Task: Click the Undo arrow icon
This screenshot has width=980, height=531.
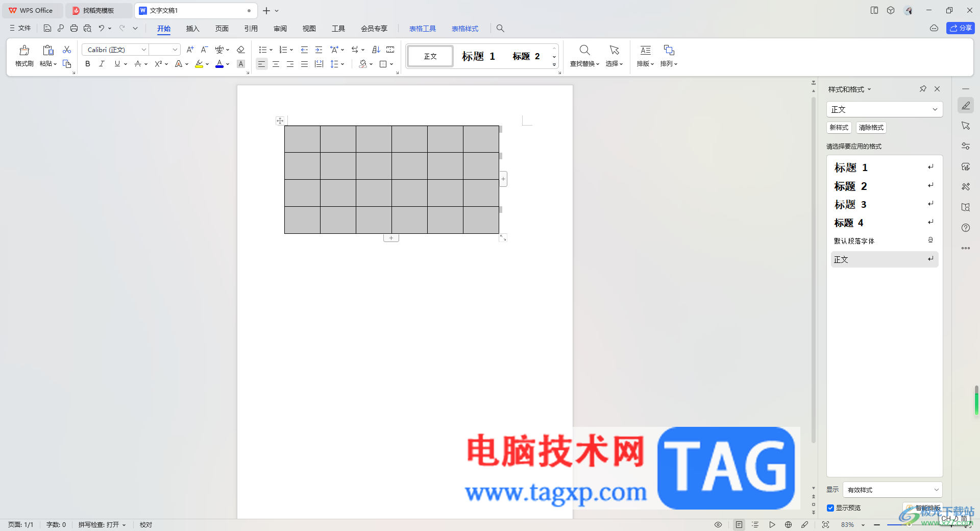Action: click(x=102, y=29)
